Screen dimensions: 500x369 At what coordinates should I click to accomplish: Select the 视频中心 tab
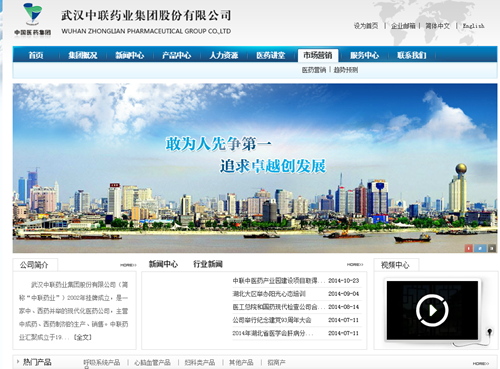(396, 265)
